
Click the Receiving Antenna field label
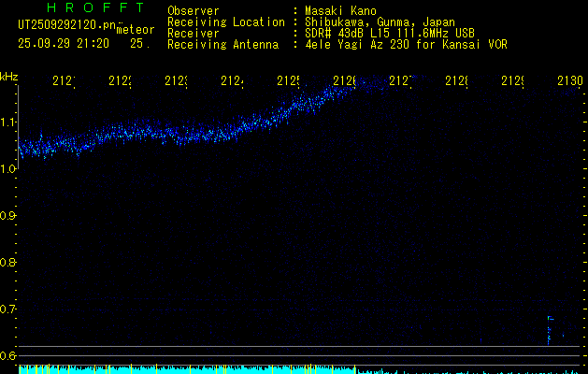(x=222, y=44)
